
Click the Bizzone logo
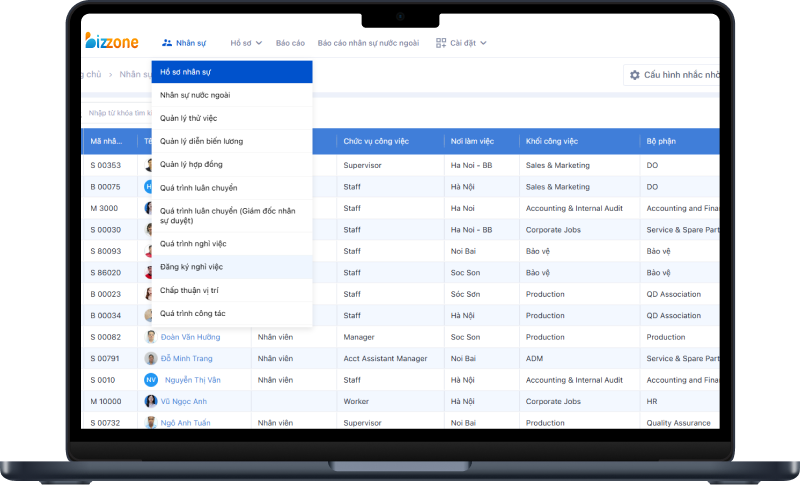point(111,42)
